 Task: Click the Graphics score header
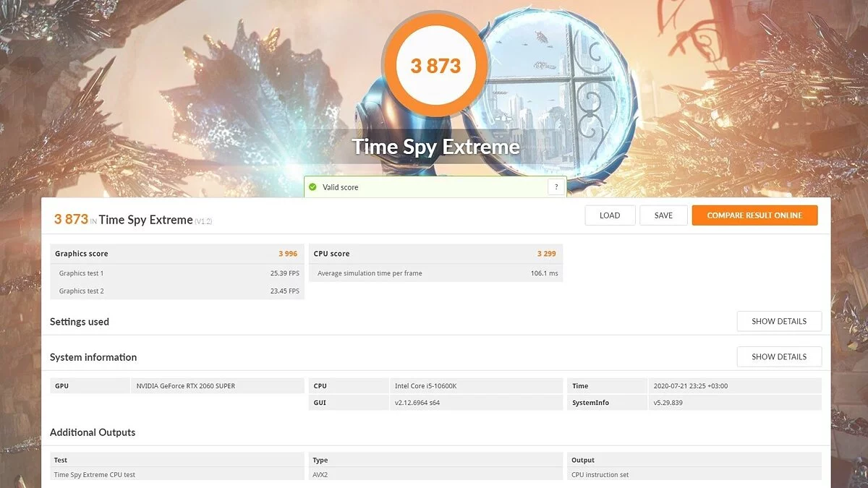[x=177, y=254]
